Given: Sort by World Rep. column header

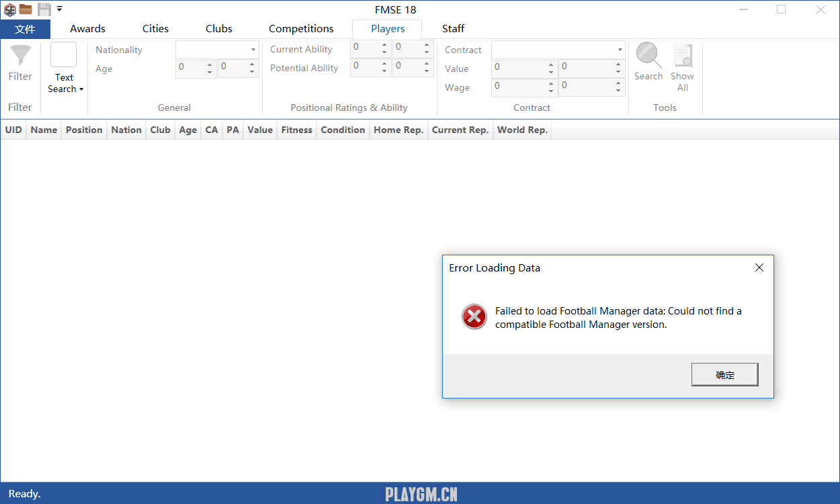Looking at the screenshot, I should pos(522,130).
